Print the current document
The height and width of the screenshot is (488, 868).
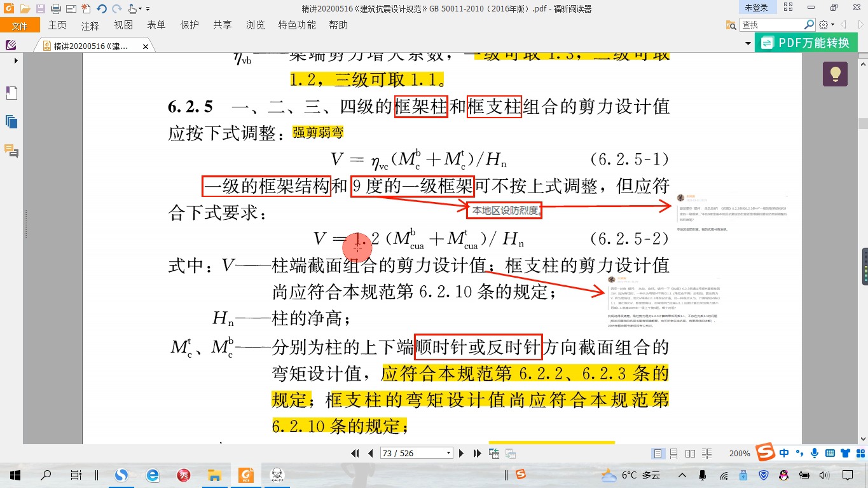click(55, 8)
